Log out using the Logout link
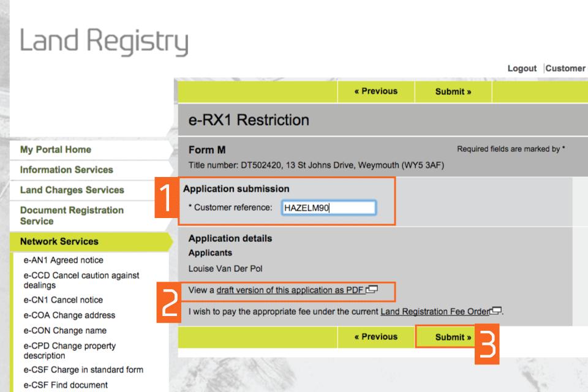This screenshot has height=392, width=588. [522, 69]
